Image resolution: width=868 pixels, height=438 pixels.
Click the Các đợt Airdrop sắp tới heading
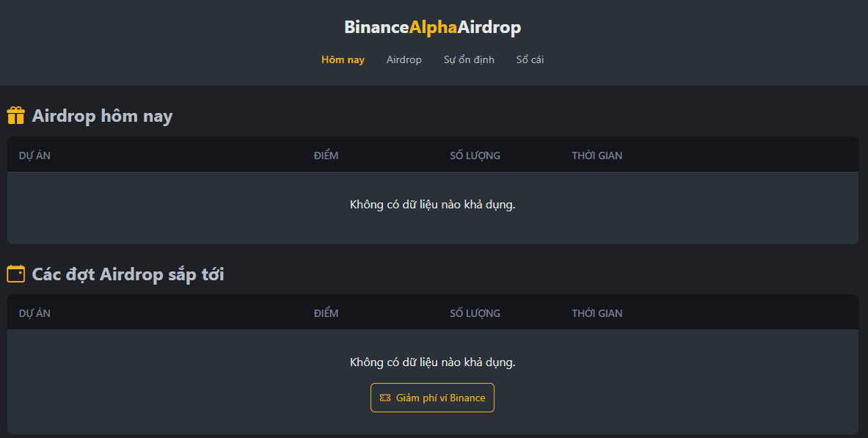click(128, 274)
